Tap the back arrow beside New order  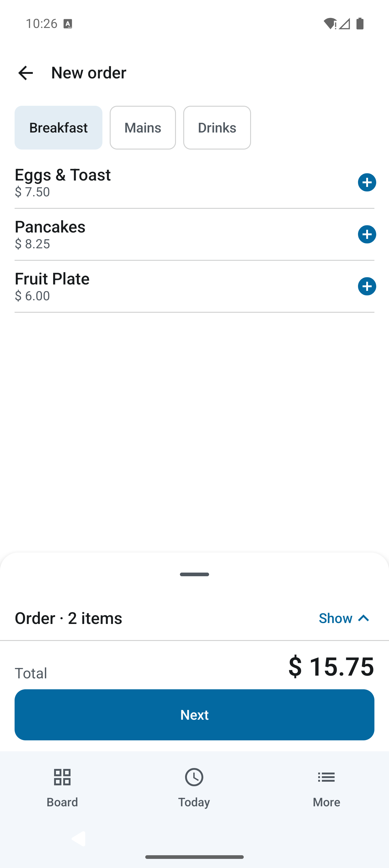pos(26,73)
